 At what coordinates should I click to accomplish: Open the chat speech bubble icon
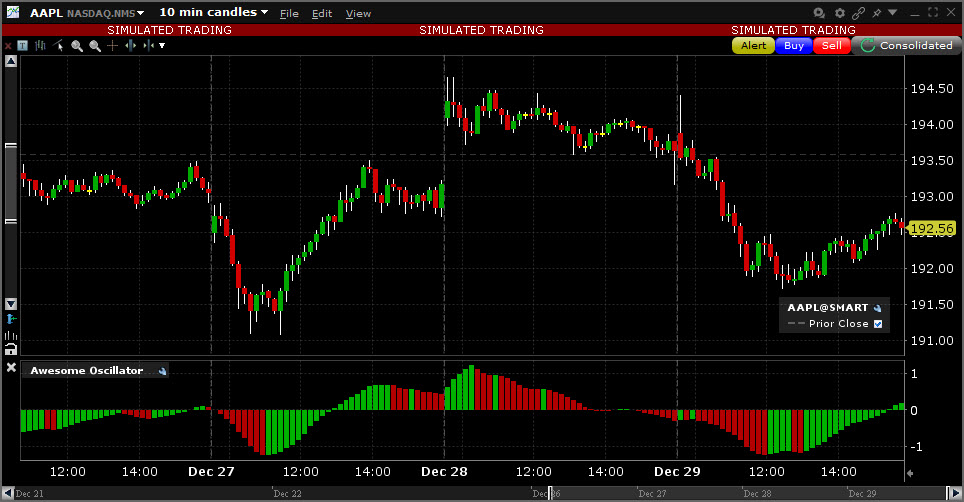coord(819,12)
